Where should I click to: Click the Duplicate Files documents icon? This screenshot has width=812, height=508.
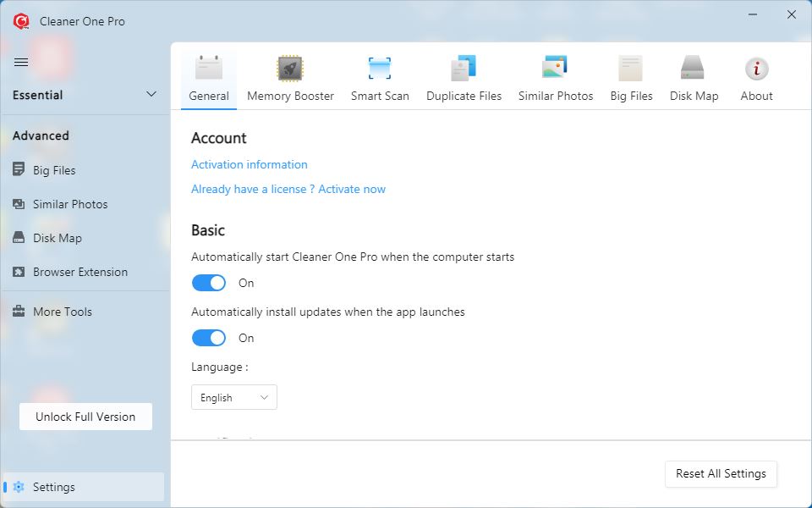click(464, 68)
